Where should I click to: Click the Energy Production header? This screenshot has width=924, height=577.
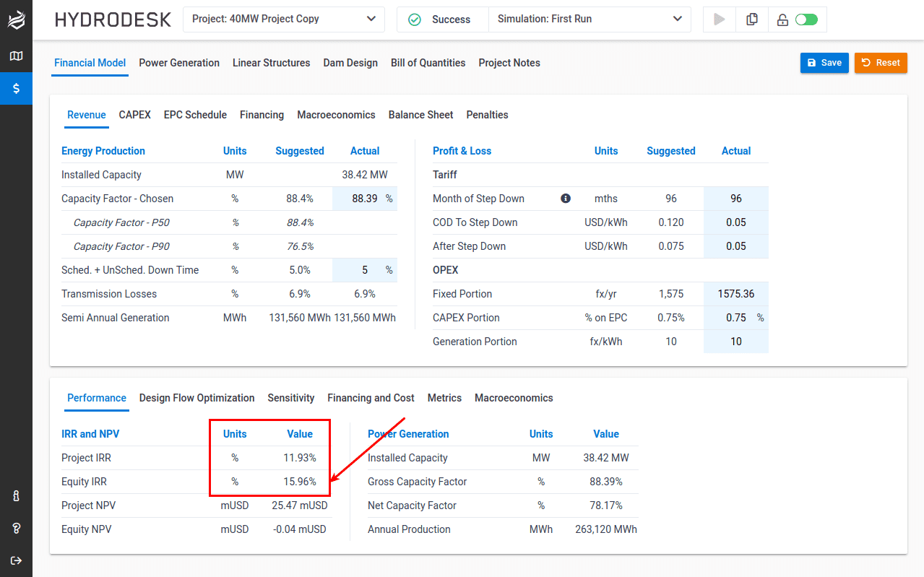103,151
